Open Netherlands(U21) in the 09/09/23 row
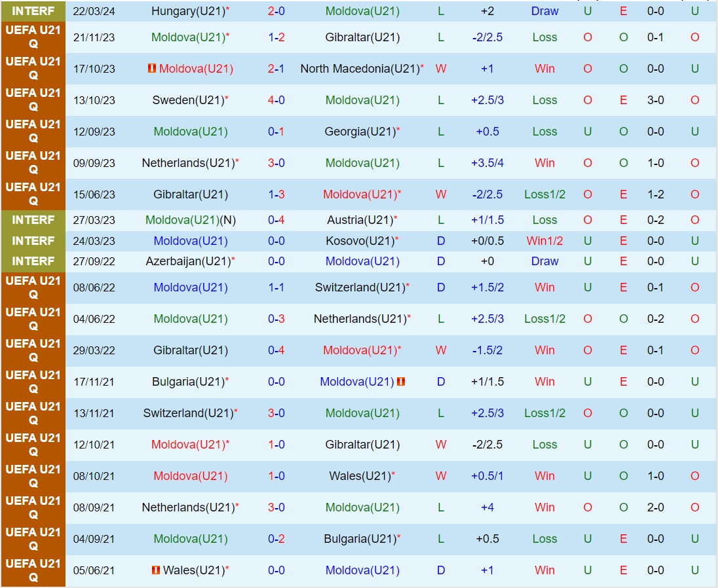 [x=188, y=163]
